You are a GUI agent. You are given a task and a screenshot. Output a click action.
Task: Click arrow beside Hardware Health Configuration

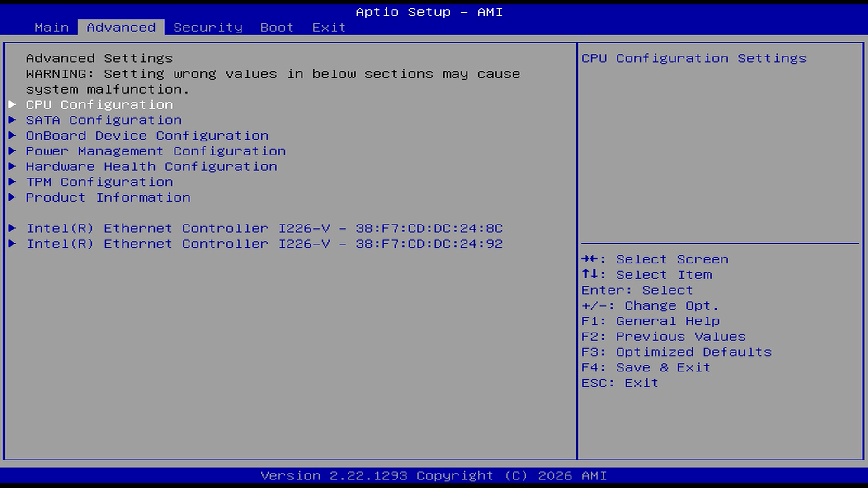pyautogui.click(x=12, y=167)
